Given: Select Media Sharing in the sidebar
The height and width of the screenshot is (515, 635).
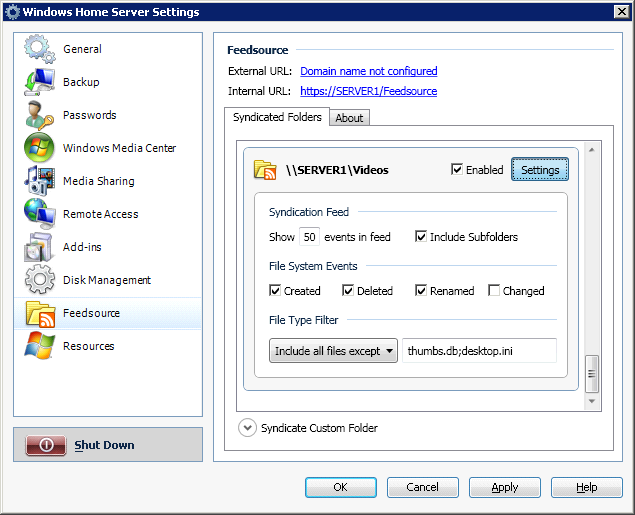Looking at the screenshot, I should (x=98, y=181).
